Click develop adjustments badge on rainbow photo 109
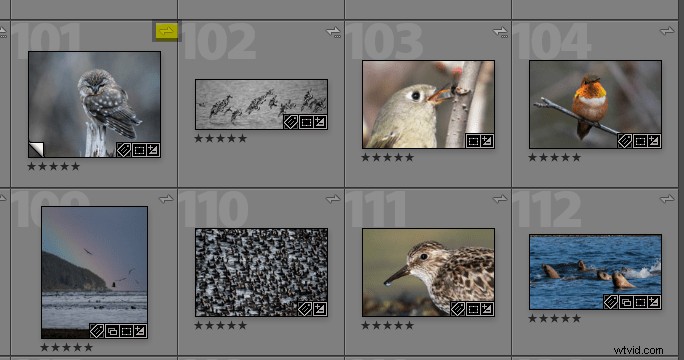Image resolution: width=684 pixels, height=360 pixels. [140, 331]
